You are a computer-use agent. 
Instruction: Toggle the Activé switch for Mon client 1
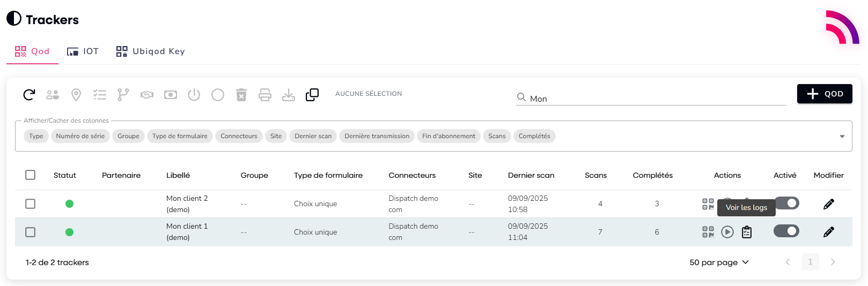click(786, 231)
